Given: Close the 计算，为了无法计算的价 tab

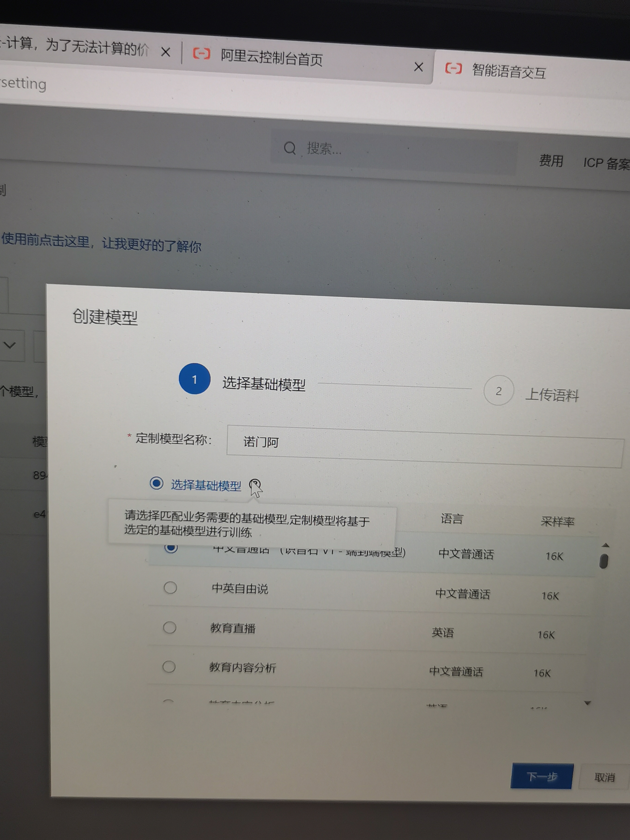Looking at the screenshot, I should 166,52.
